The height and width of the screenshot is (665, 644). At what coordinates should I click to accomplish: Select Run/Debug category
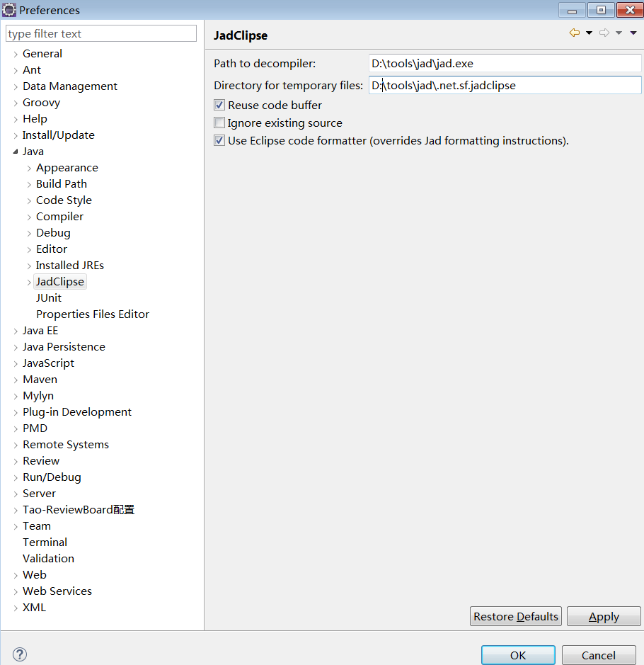[52, 477]
